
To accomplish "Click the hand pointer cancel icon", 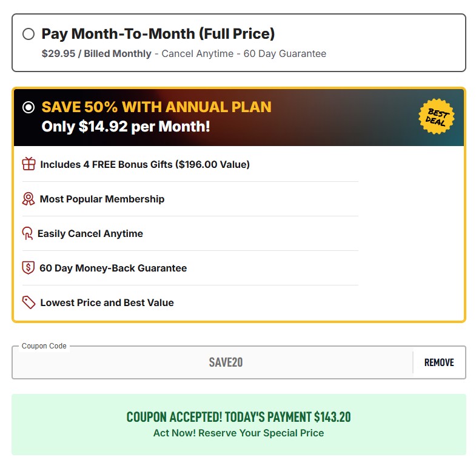I will coord(27,233).
